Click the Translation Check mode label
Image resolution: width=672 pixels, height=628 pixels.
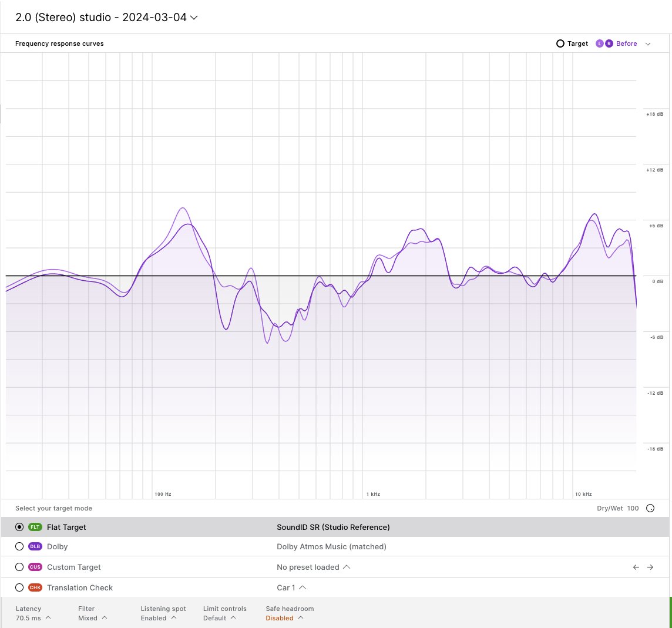pyautogui.click(x=80, y=587)
